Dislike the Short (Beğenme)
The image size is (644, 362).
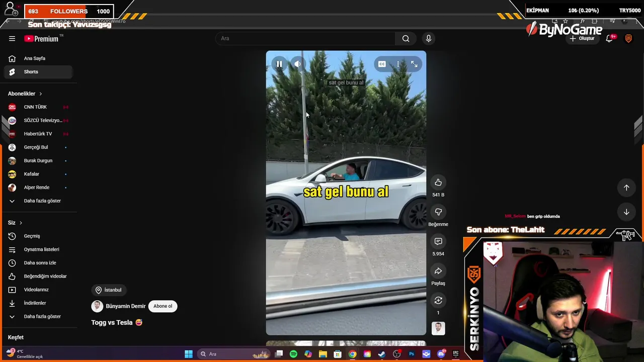(x=438, y=212)
